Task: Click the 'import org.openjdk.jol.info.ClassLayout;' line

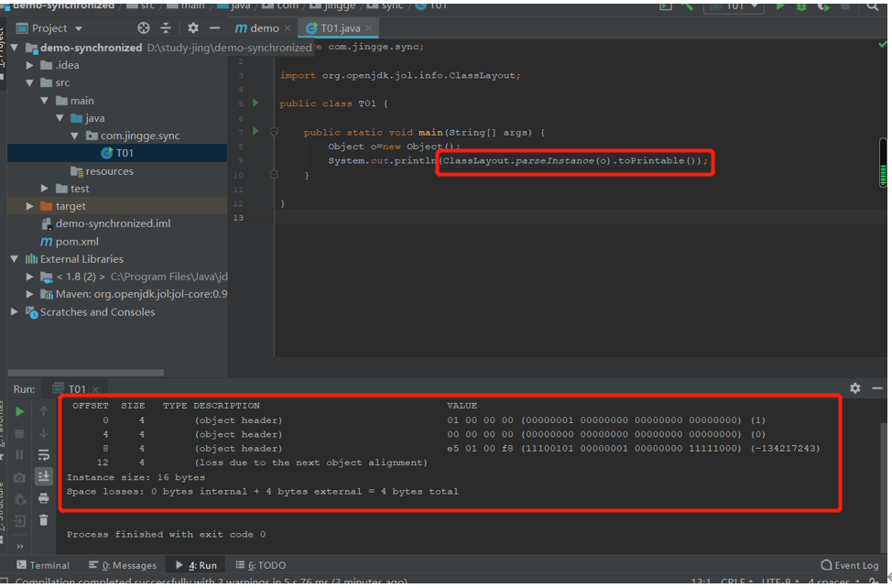Action: 400,75
